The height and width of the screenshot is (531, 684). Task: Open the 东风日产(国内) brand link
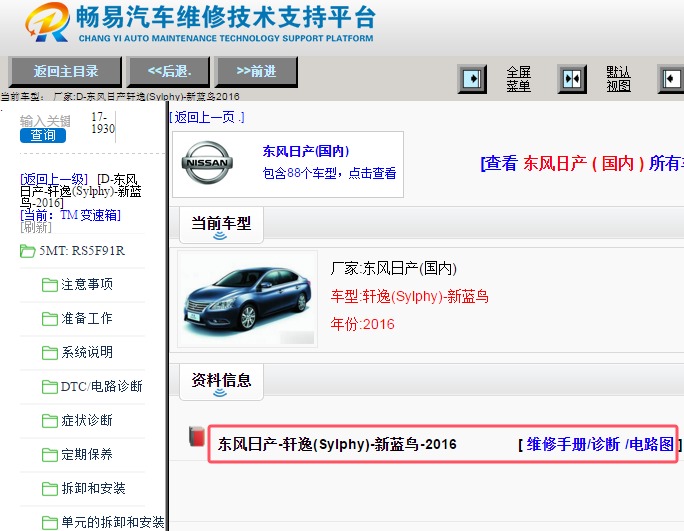305,151
